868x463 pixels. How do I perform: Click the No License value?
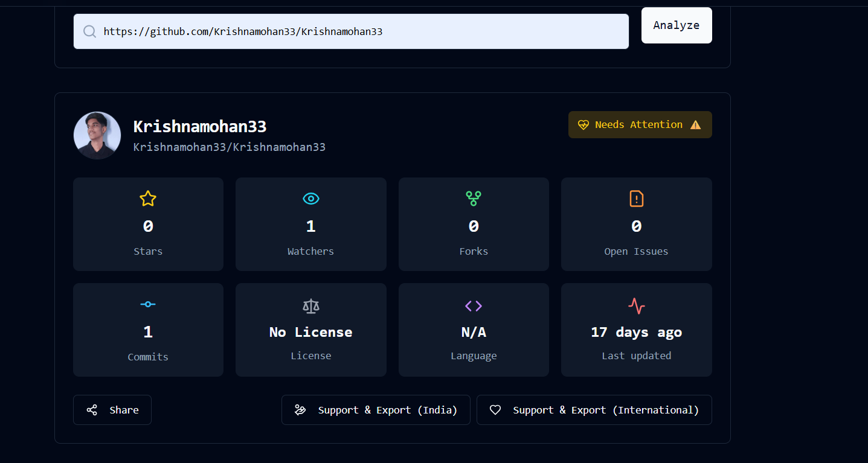click(x=310, y=333)
